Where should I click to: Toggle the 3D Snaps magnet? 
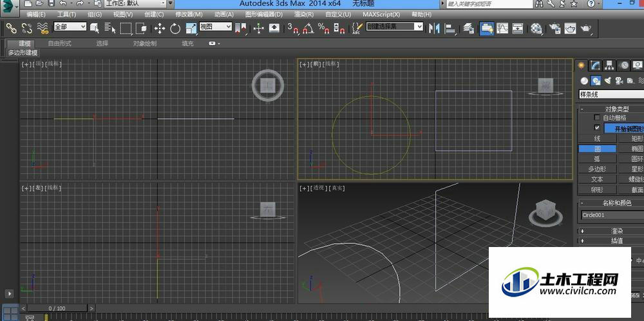(293, 28)
